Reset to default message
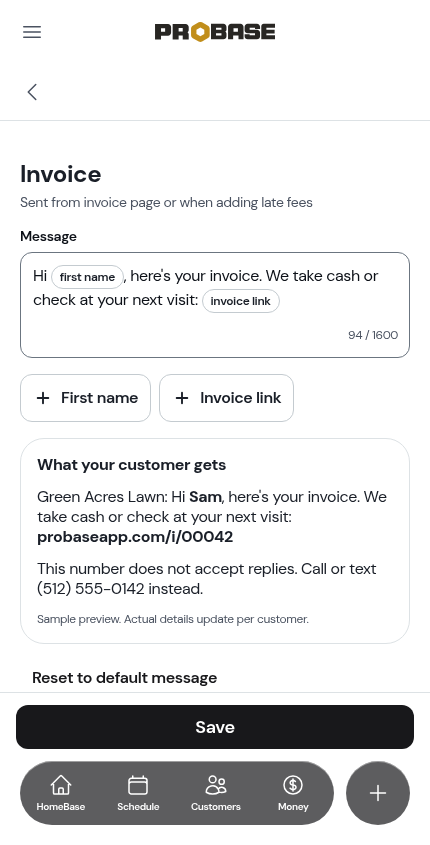Image resolution: width=430 pixels, height=845 pixels. [x=124, y=677]
